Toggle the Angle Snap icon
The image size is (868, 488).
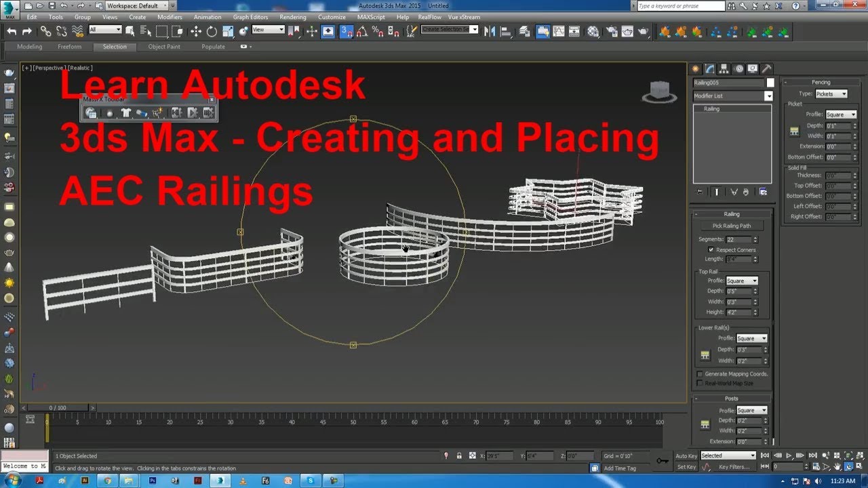362,31
